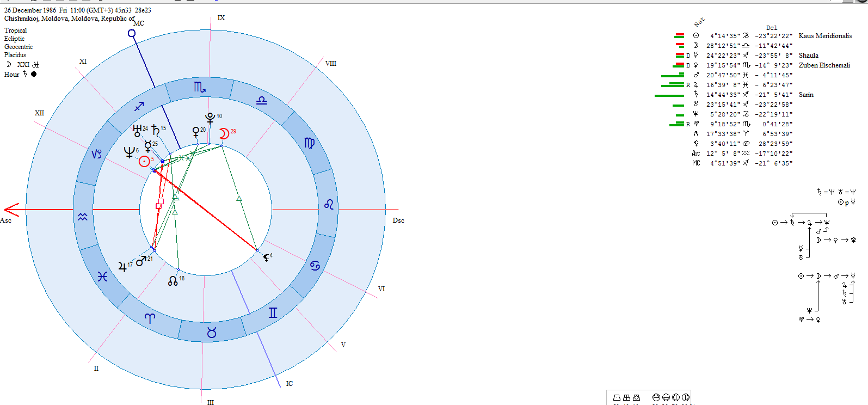Viewport: 868px width, 405px height.
Task: Click Jupiter glyph at 17 degrees in the wheel
Action: tap(122, 267)
